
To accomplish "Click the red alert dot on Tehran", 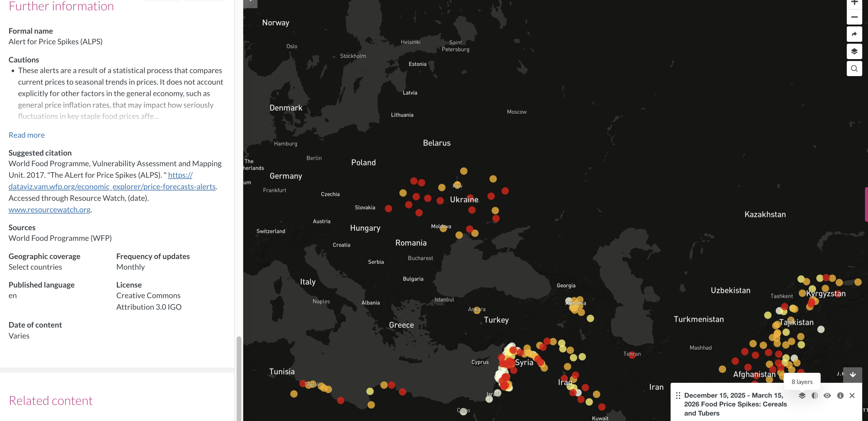I will (x=632, y=355).
